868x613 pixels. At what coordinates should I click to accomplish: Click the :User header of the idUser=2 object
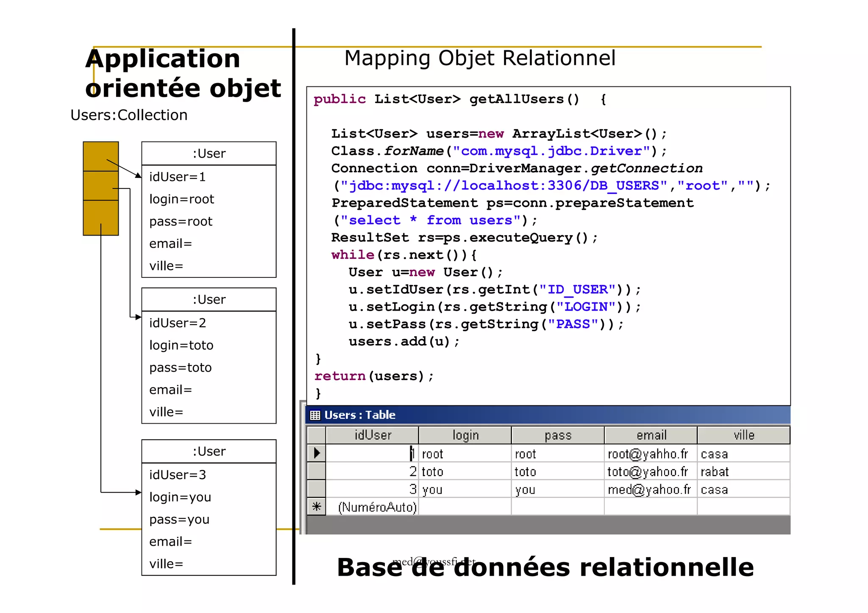209,300
